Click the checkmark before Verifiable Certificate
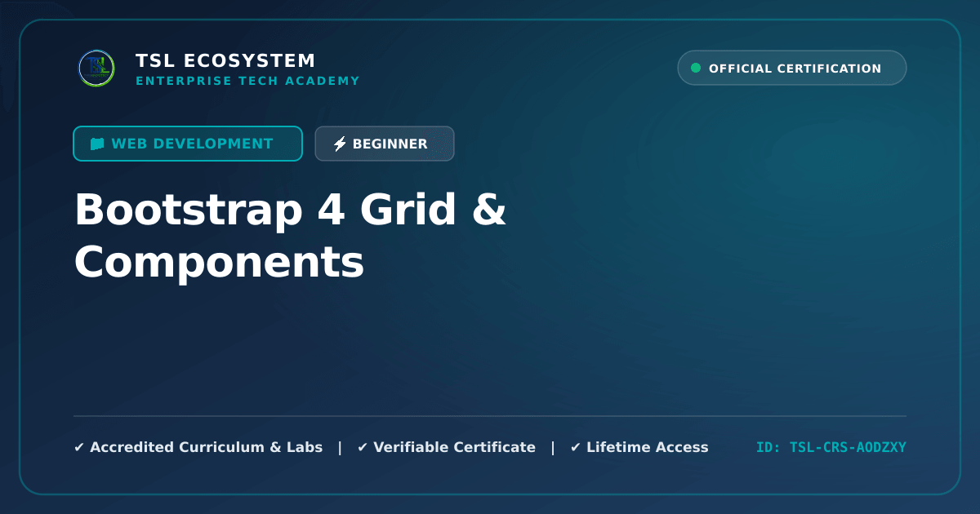The width and height of the screenshot is (980, 514). [x=363, y=447]
